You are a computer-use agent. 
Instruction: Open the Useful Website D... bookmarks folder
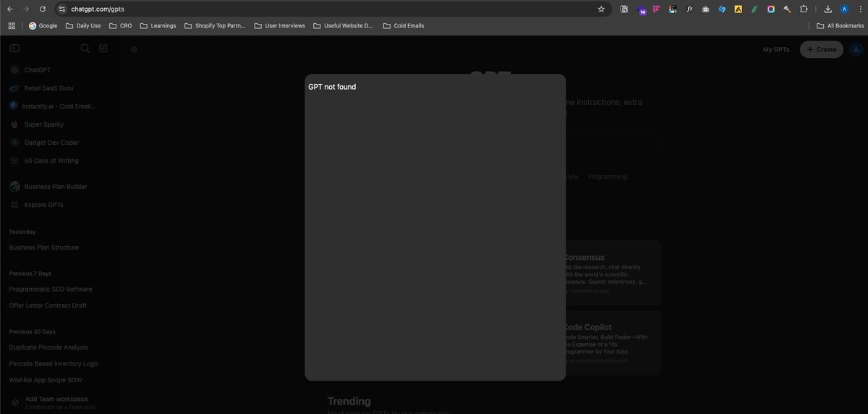[x=343, y=25]
